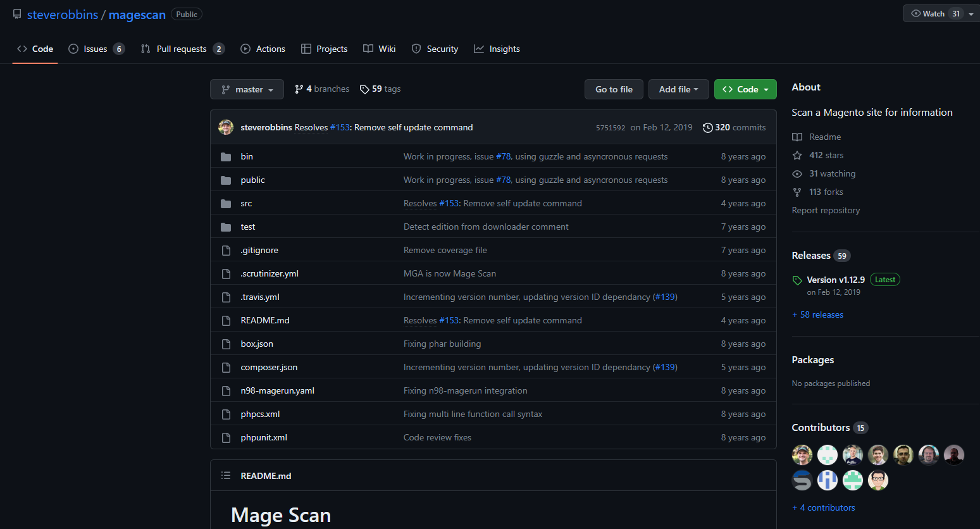This screenshot has height=529, width=980.
Task: Click the file icon for phpunit.xml
Action: point(226,438)
